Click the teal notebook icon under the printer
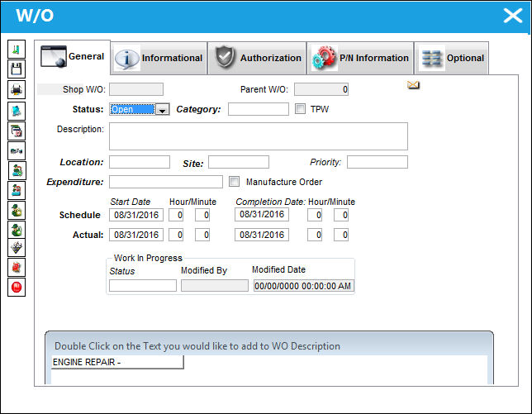Viewport: 532px width, 414px height. (x=17, y=111)
